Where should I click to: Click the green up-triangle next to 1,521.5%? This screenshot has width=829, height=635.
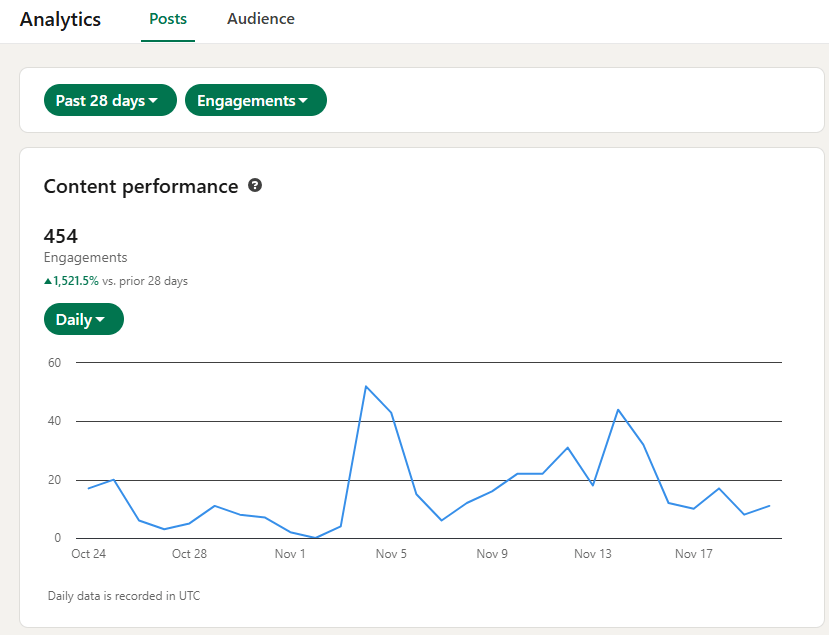[x=48, y=282]
